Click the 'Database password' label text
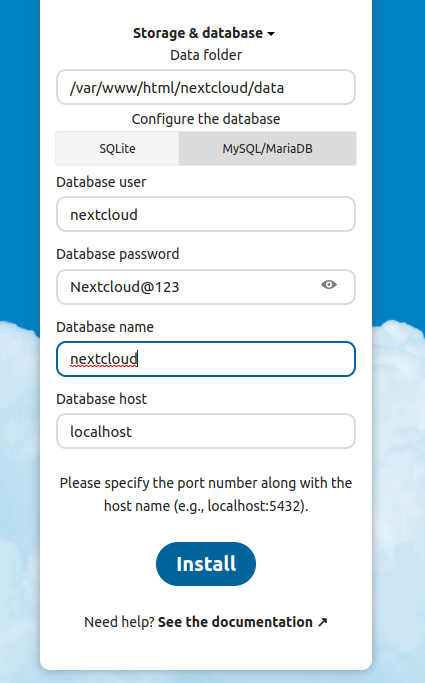 (118, 254)
